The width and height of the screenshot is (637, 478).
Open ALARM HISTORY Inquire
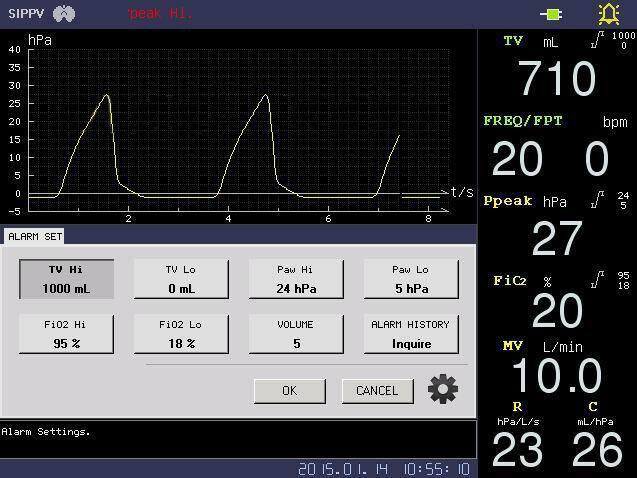[410, 334]
